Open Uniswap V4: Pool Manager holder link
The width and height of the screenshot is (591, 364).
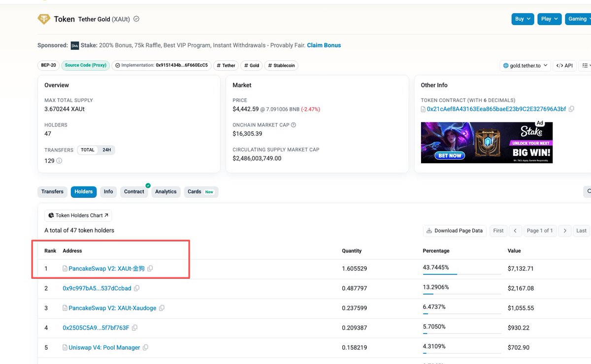[x=104, y=347]
